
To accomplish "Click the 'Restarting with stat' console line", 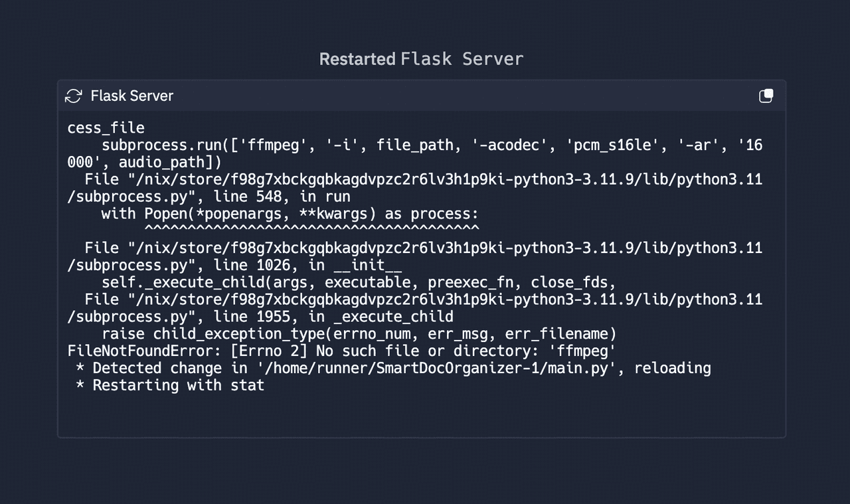I will [170, 385].
